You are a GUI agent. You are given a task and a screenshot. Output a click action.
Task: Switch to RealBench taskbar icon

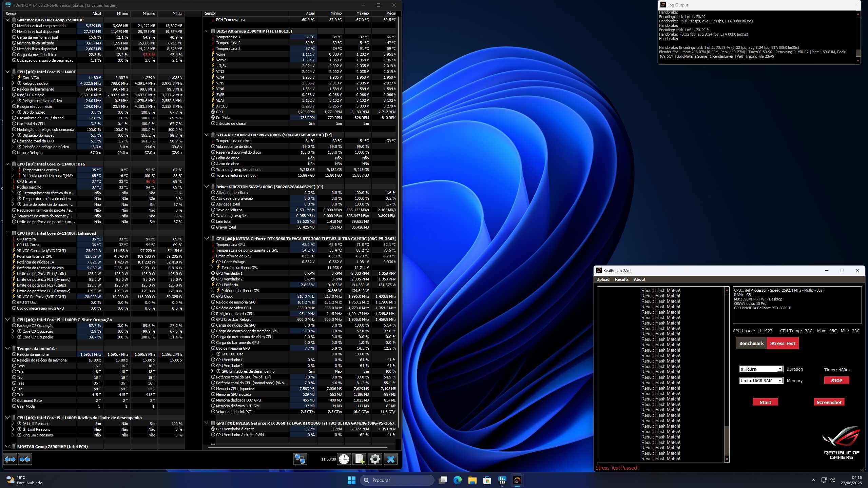(517, 480)
